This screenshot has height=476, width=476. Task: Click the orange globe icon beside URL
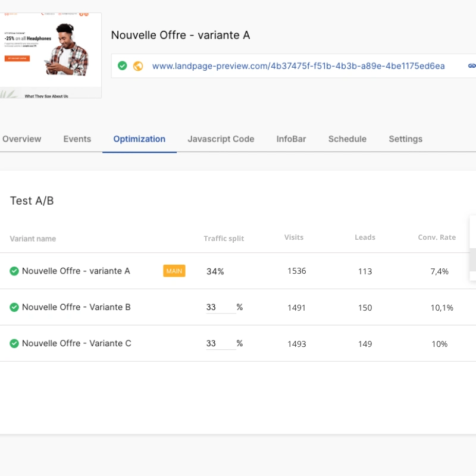[x=138, y=66]
